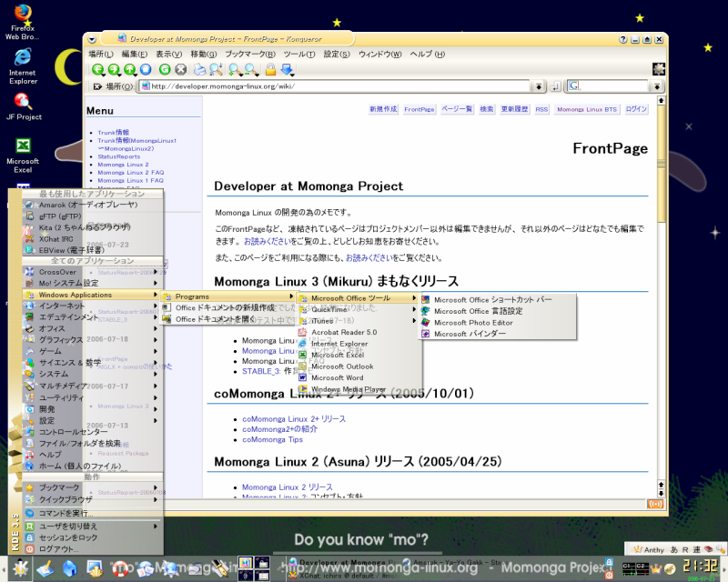This screenshot has width=728, height=582.
Task: Open the Microsoft Excel desktop icon
Action: tap(23, 155)
